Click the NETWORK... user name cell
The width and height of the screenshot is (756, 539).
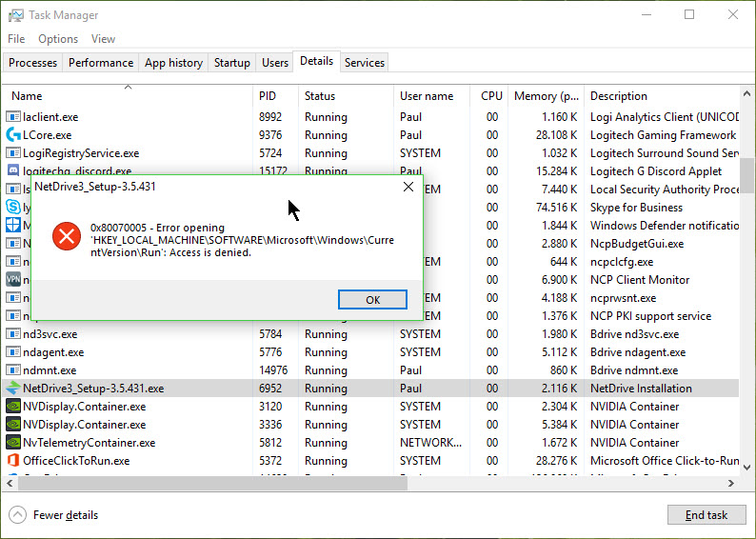click(x=430, y=442)
